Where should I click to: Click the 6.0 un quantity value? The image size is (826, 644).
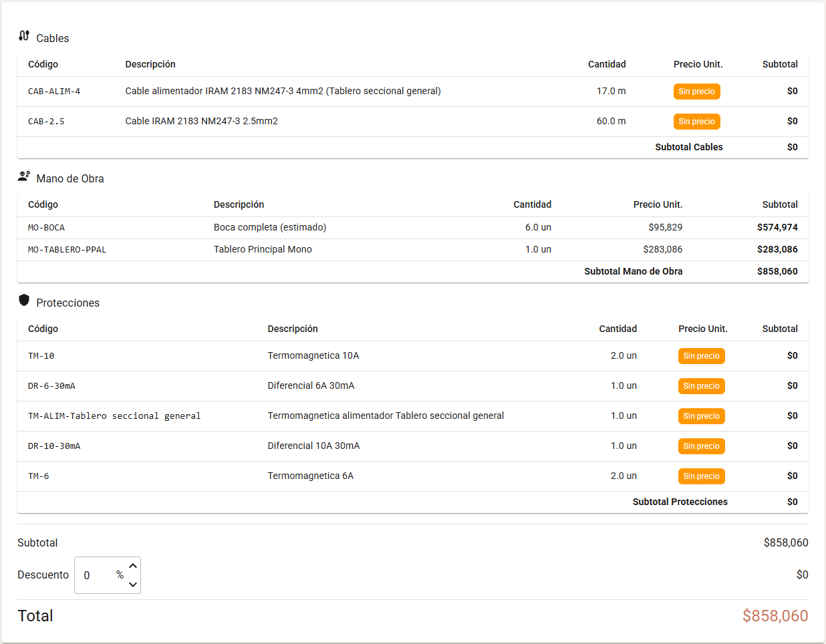pyautogui.click(x=538, y=227)
